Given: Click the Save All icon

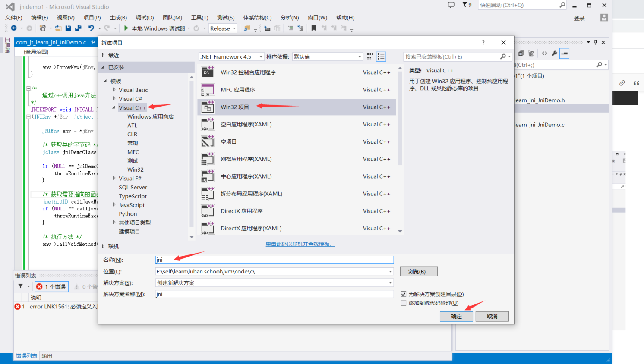Looking at the screenshot, I should coord(78,28).
